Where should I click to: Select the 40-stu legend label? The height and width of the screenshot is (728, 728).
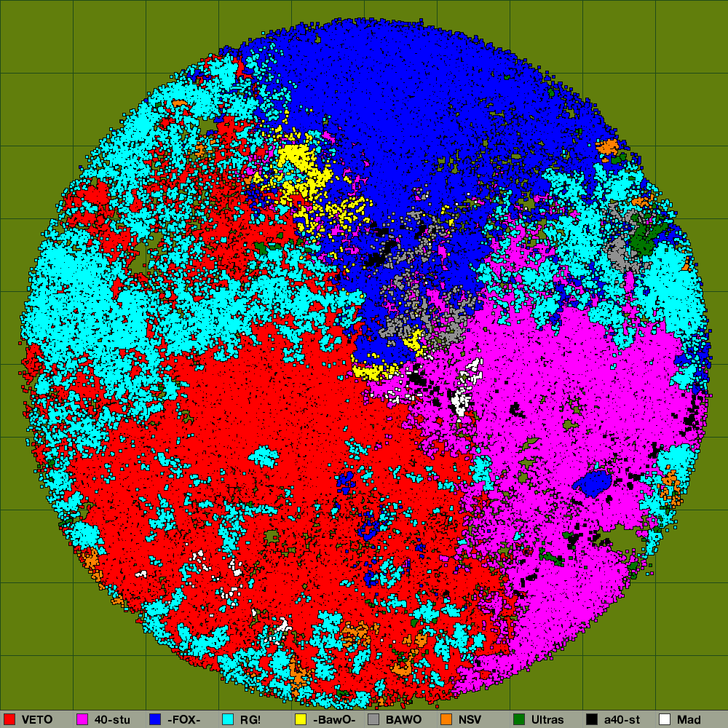click(x=112, y=720)
